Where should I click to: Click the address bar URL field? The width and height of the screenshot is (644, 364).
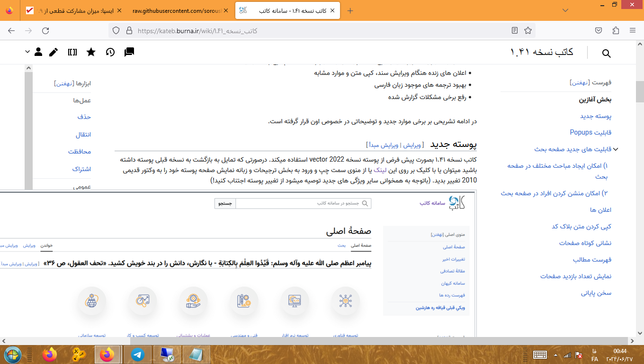[322, 31]
